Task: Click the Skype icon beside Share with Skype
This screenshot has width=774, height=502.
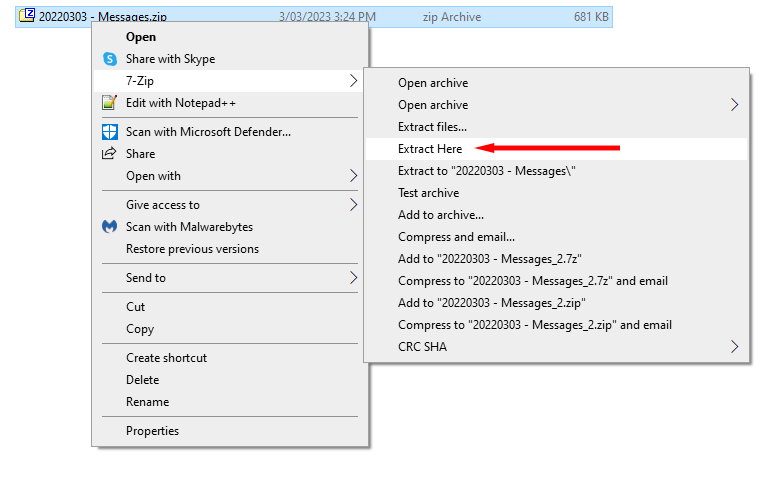Action: tap(110, 59)
